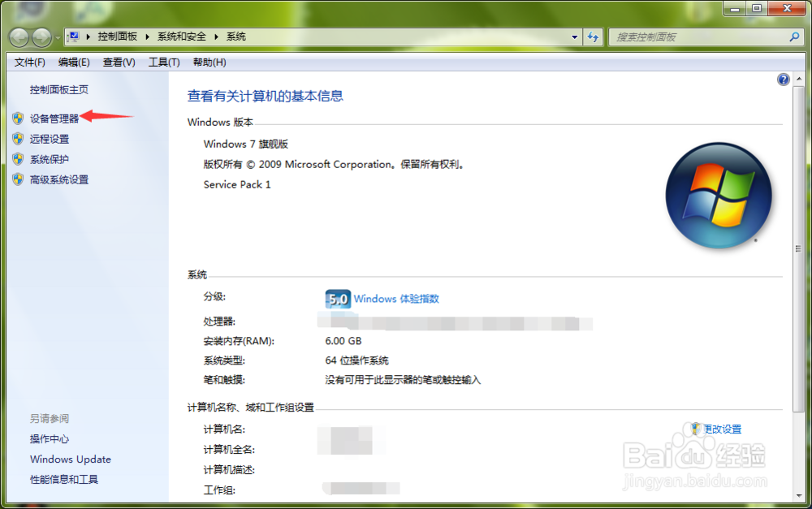Go to 控制面板主页 link

tap(59, 89)
